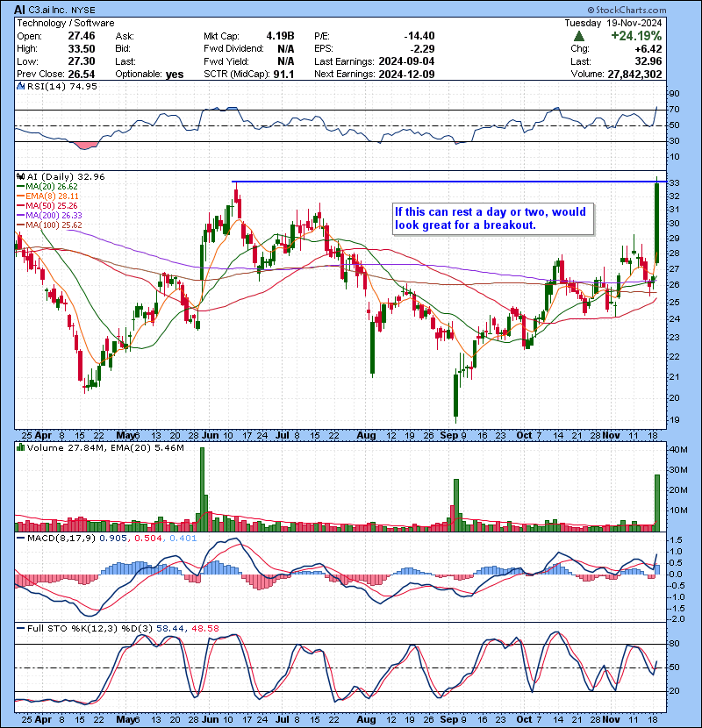Click the MA(20) 26.62 legend entry
Image resolution: width=702 pixels, height=728 pixels.
[x=47, y=186]
